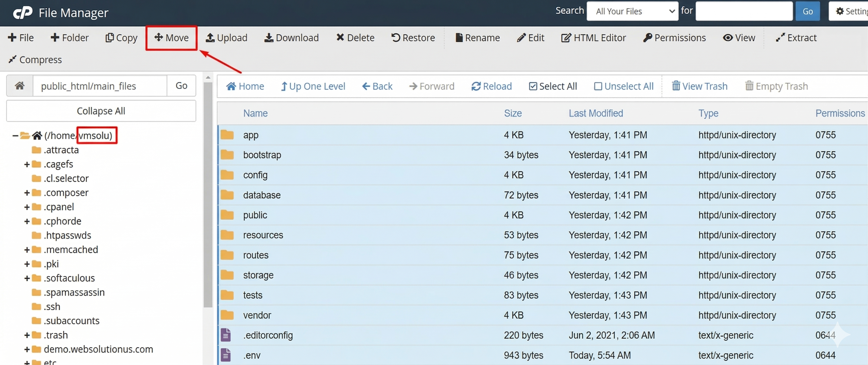Click the storage folder name

(x=258, y=275)
